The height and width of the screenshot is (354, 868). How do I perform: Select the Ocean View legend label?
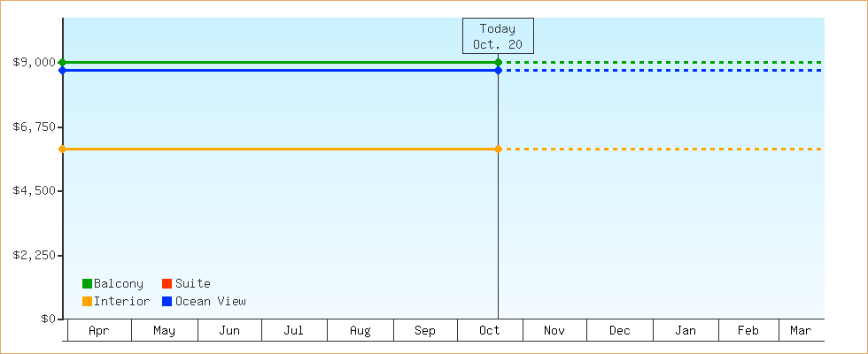211,302
